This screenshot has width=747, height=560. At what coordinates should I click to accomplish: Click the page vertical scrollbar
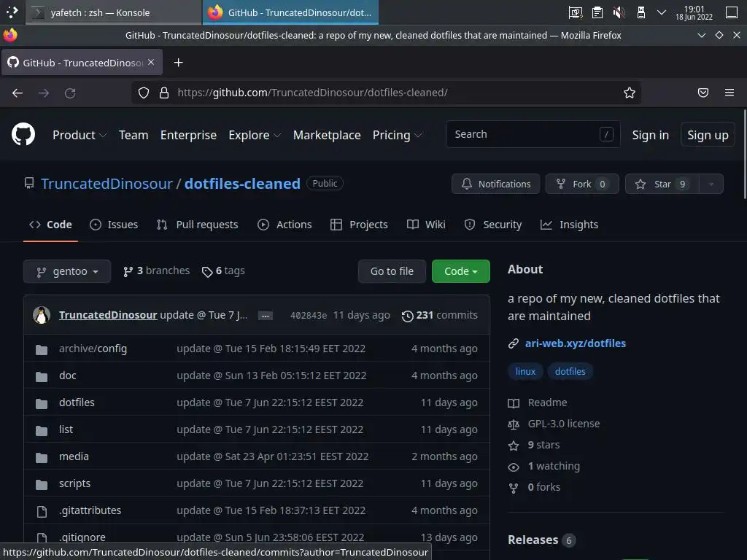tap(744, 155)
